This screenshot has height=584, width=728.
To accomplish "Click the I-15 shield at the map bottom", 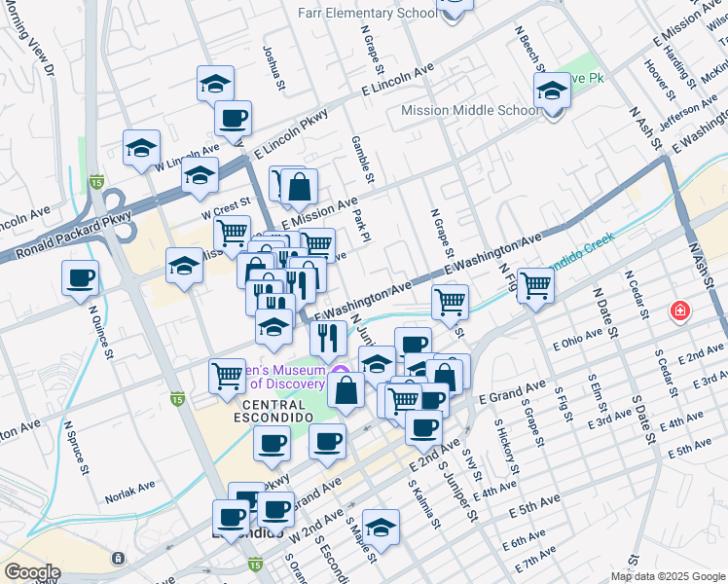I will click(255, 564).
